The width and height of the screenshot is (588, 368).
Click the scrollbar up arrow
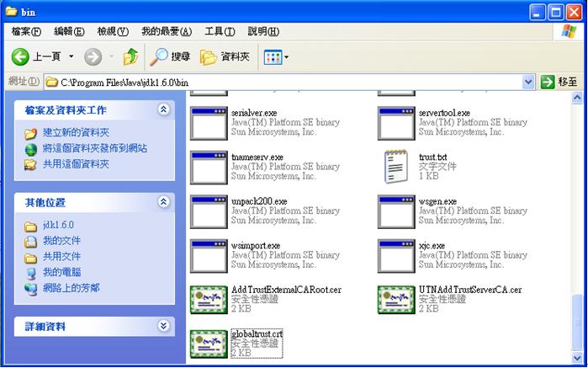click(x=577, y=98)
